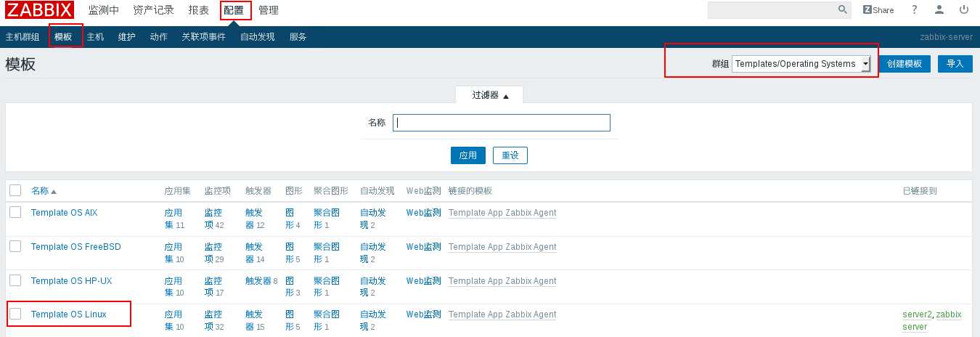This screenshot has width=980, height=337.
Task: Open Template OS HP-UX template
Action: [x=71, y=281]
